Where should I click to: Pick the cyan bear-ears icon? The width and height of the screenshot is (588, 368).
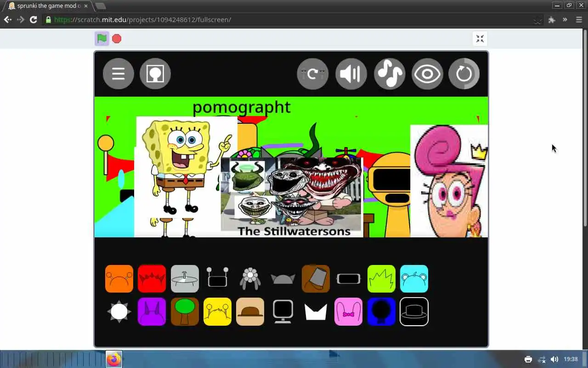pyautogui.click(x=414, y=279)
